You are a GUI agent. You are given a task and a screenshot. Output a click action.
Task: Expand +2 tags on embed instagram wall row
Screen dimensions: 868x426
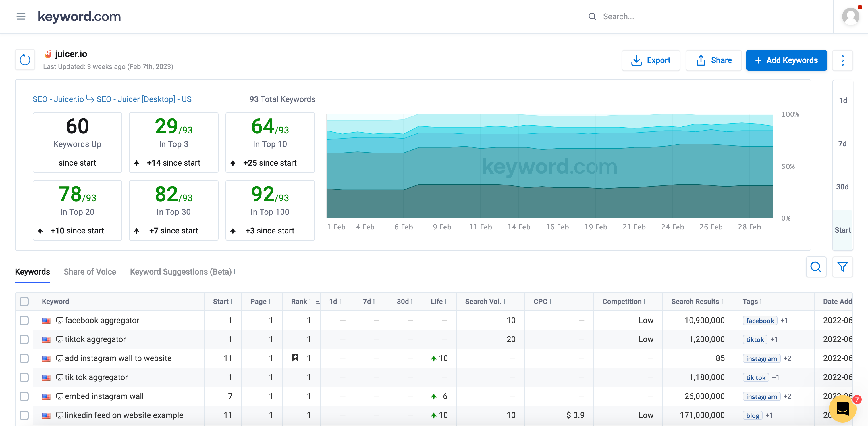[787, 396]
